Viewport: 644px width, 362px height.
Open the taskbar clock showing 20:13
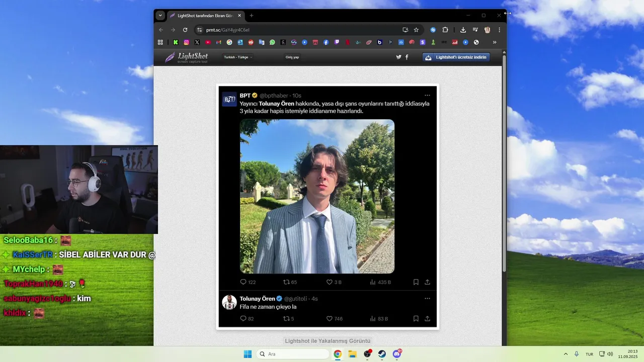pyautogui.click(x=628, y=354)
